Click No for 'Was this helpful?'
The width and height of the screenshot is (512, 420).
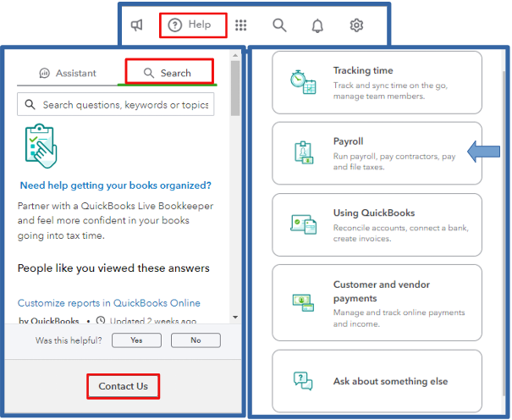pos(195,340)
